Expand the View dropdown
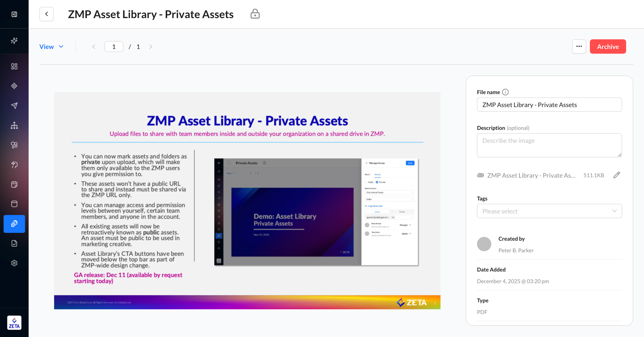The width and height of the screenshot is (644, 337). [51, 47]
